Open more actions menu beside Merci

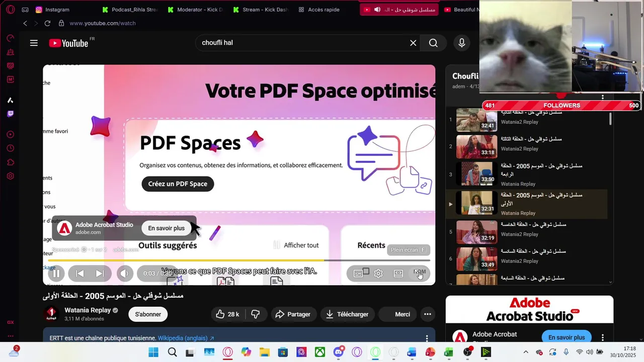pyautogui.click(x=428, y=314)
